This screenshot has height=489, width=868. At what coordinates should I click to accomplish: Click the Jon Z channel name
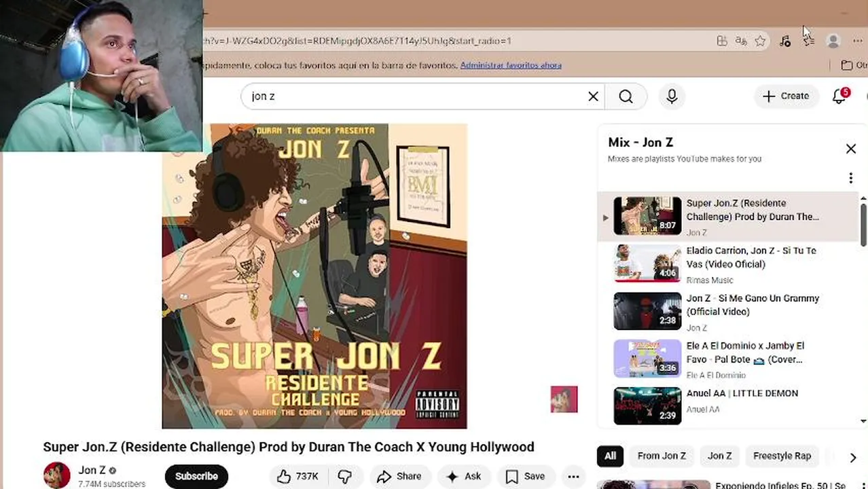(92, 470)
